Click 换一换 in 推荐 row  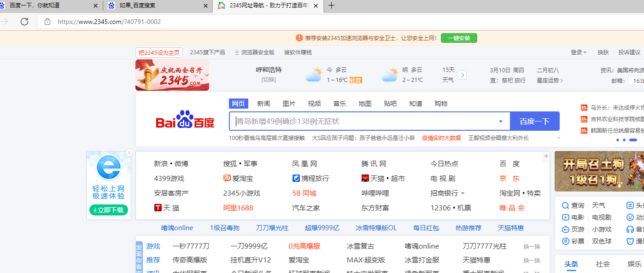click(x=532, y=261)
